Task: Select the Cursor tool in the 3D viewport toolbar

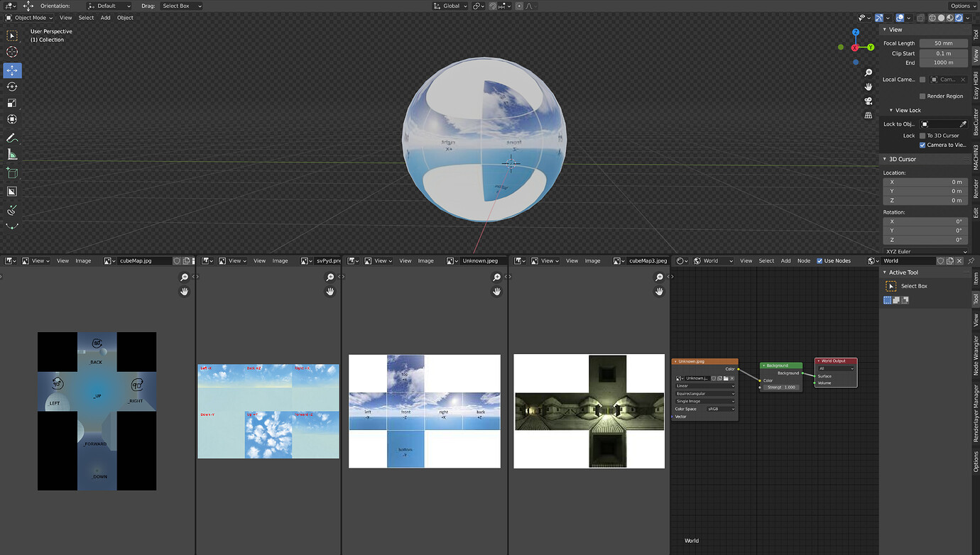Action: coord(12,52)
